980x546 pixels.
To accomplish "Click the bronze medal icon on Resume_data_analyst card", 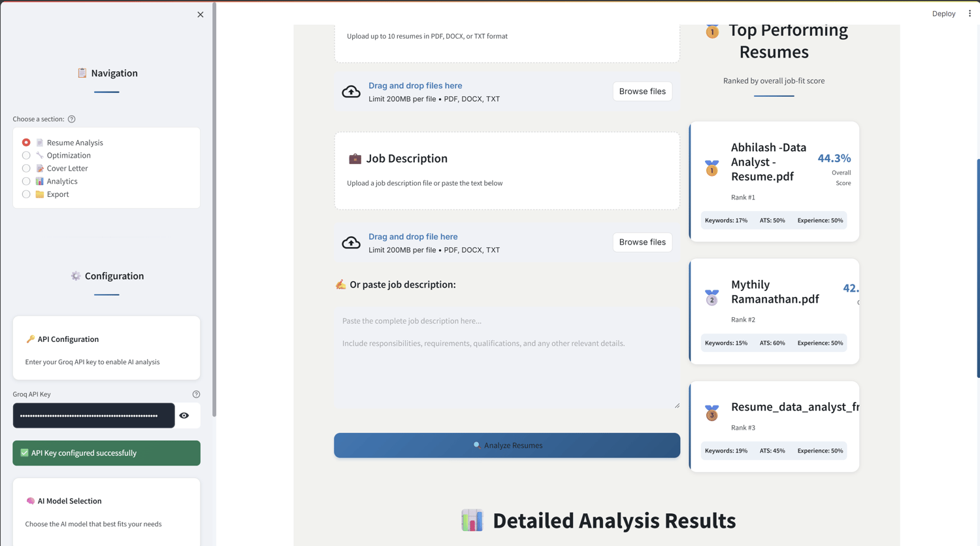I will [711, 413].
